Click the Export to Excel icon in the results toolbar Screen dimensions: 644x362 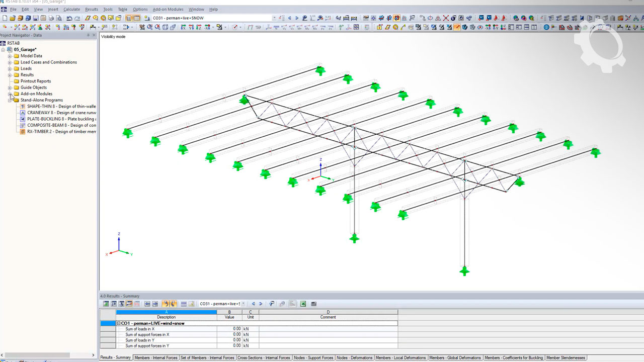point(303,304)
